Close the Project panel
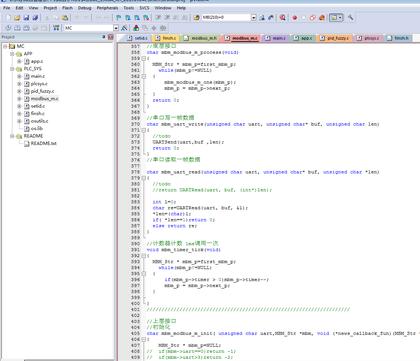 point(111,37)
